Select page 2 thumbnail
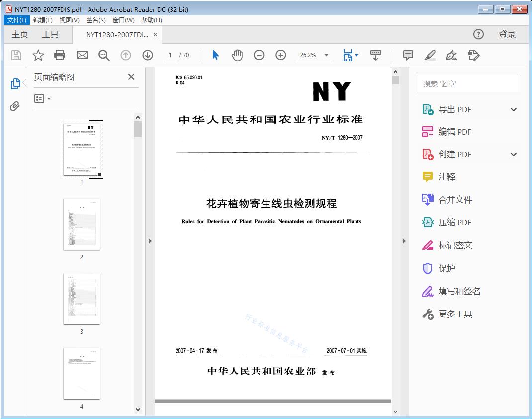This screenshot has height=419, width=532. click(82, 224)
